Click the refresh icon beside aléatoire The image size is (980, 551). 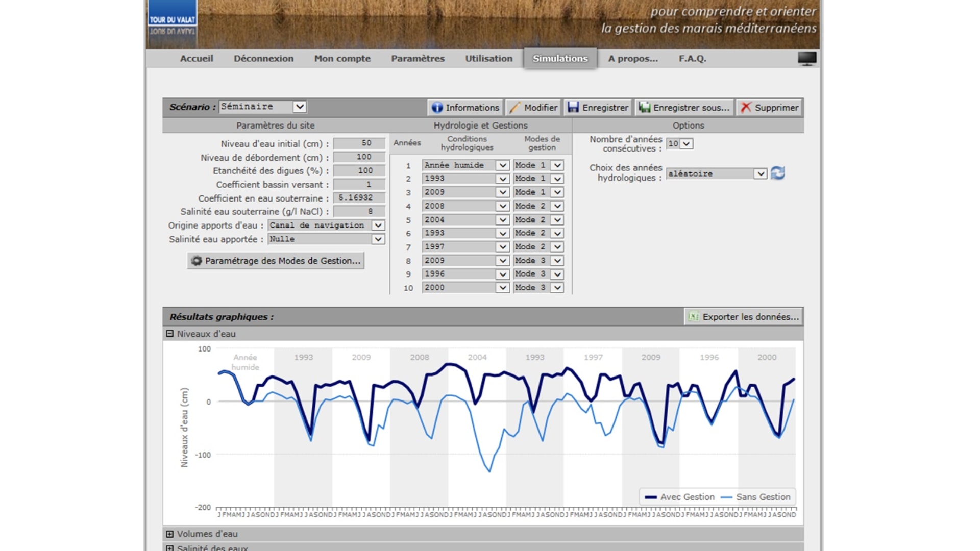[x=777, y=173]
